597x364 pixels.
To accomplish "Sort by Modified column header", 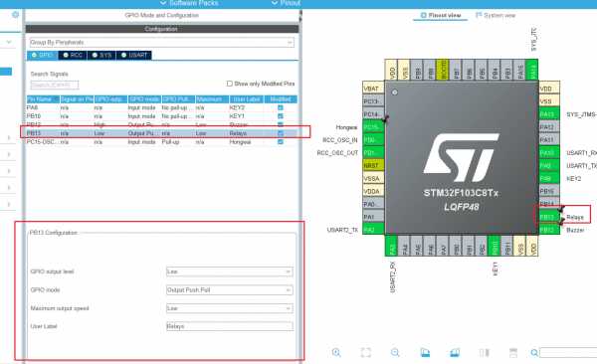I will [x=281, y=99].
